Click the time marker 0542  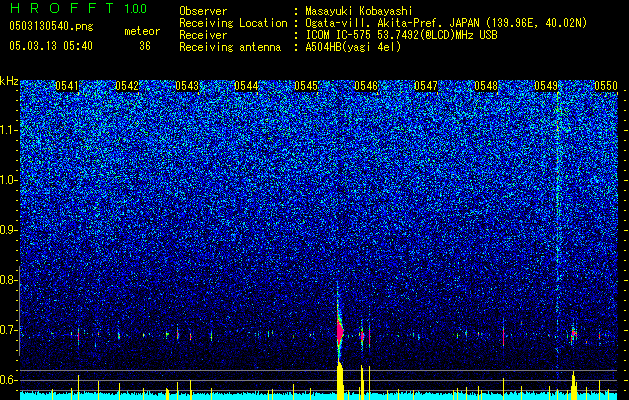tap(127, 86)
